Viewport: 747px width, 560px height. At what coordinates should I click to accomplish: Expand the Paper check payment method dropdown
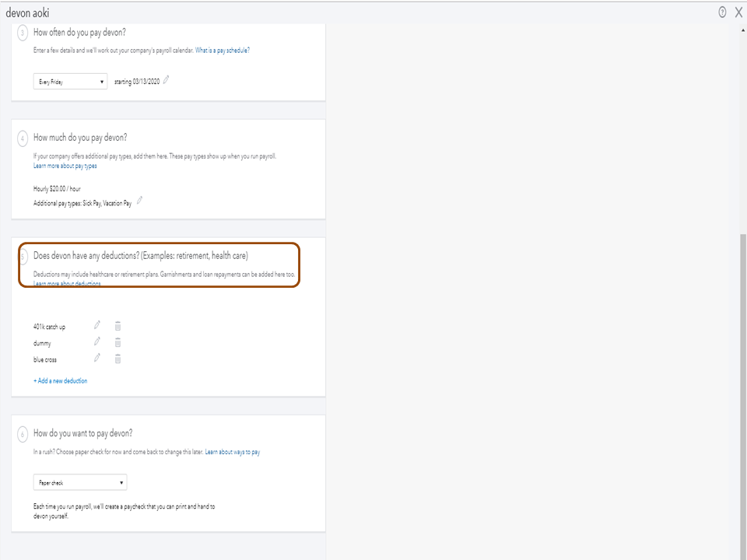[80, 483]
